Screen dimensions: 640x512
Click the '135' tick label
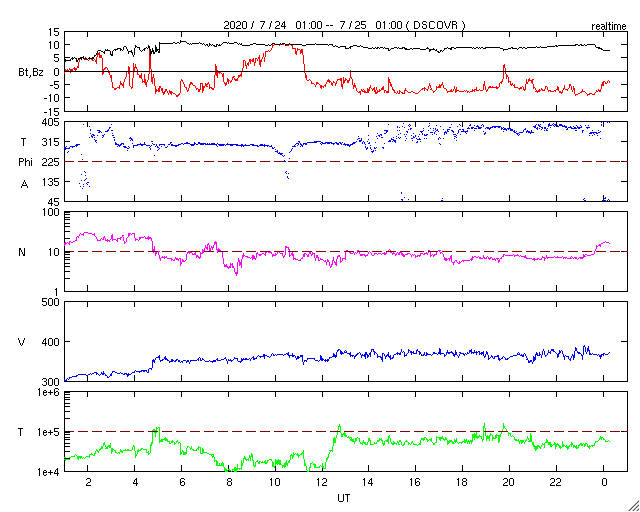pyautogui.click(x=51, y=182)
